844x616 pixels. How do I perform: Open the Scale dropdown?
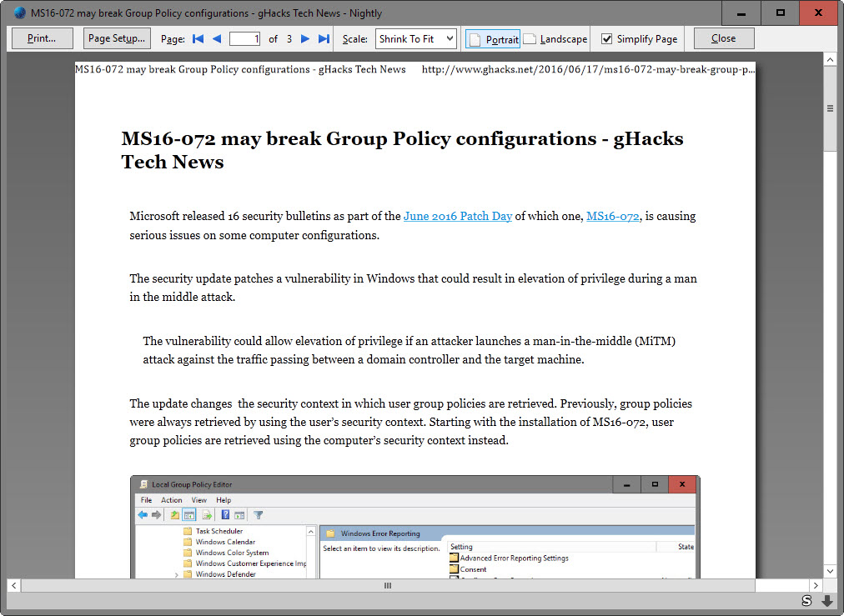416,38
